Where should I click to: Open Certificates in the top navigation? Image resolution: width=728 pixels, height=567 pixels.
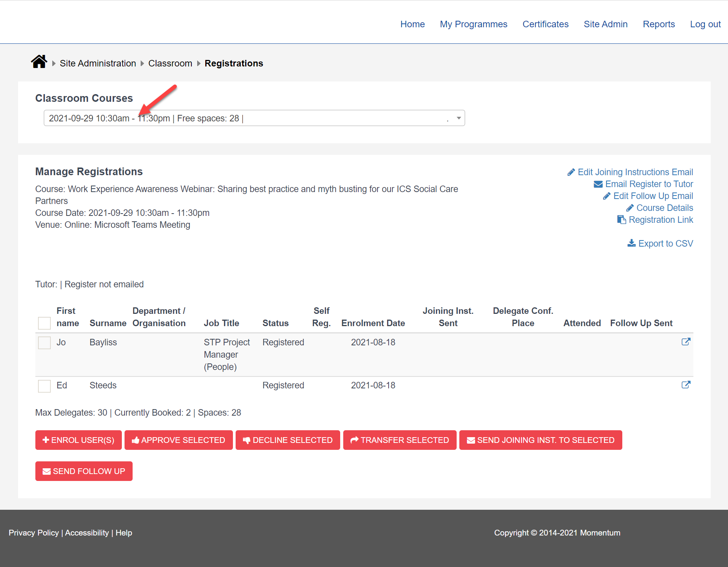point(545,24)
